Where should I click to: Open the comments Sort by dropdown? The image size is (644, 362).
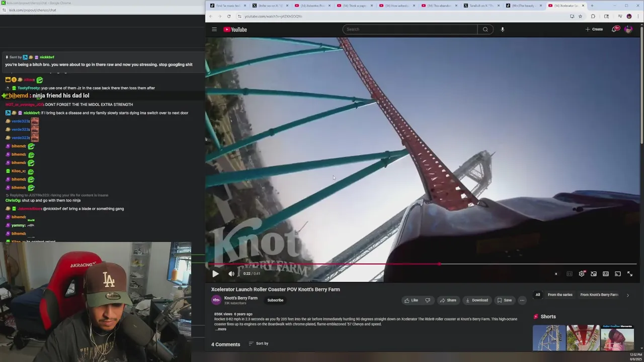(259, 343)
